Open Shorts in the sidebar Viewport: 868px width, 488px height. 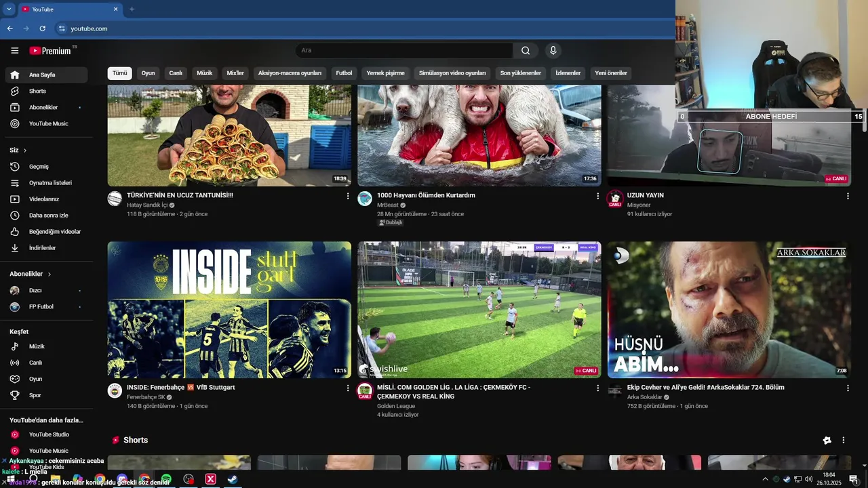pos(46,91)
